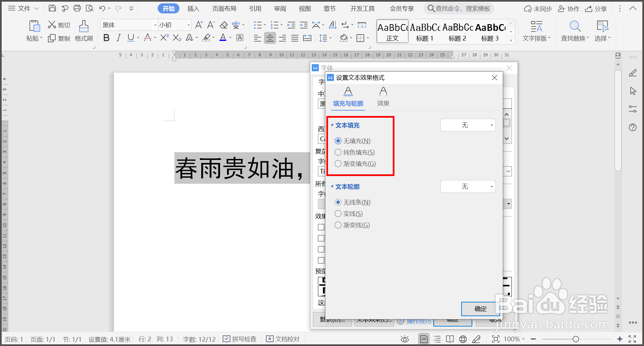Select Gradient Fill (渐变填充) option
Screen dimensions: 644x346
(x=355, y=164)
